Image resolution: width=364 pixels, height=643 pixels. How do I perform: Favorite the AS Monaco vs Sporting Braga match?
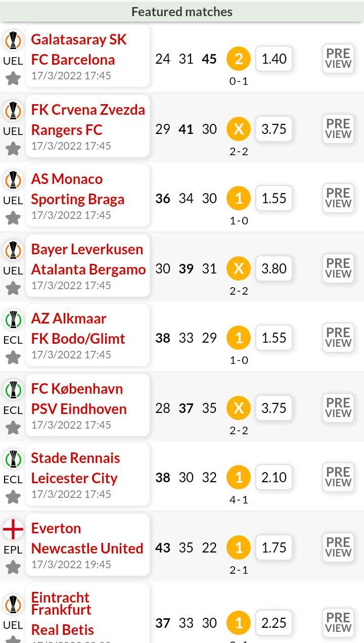(13, 218)
